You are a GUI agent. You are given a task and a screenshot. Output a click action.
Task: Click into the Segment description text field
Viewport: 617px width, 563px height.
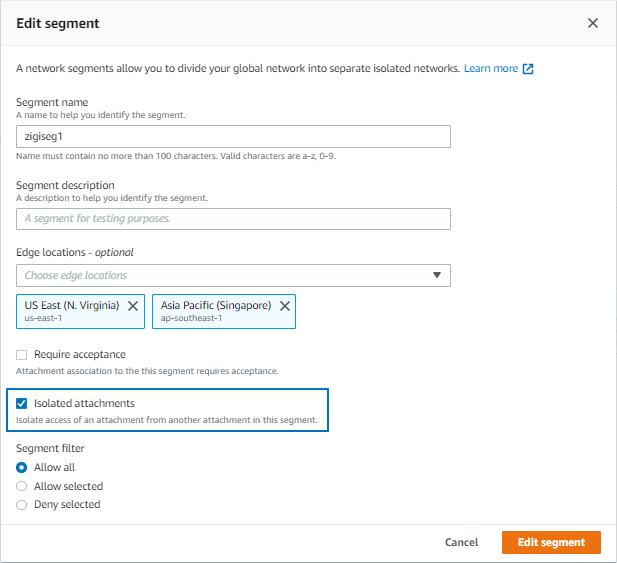[x=233, y=219]
